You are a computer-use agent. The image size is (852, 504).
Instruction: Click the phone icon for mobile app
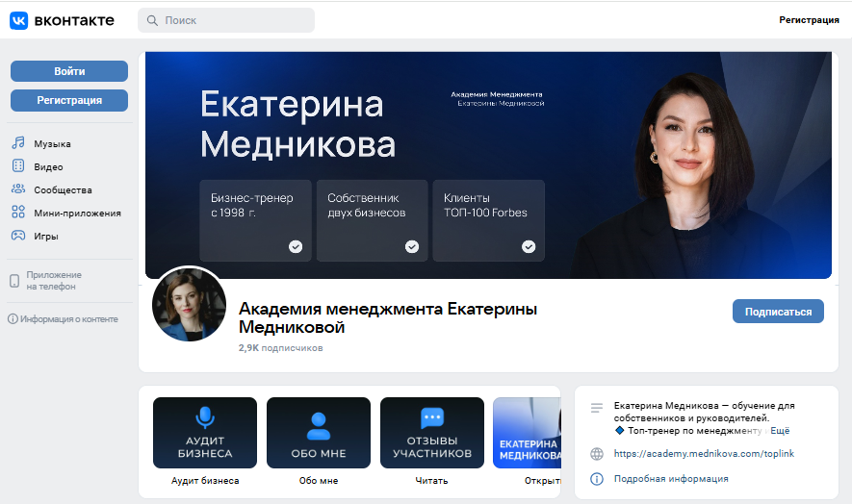pos(14,281)
